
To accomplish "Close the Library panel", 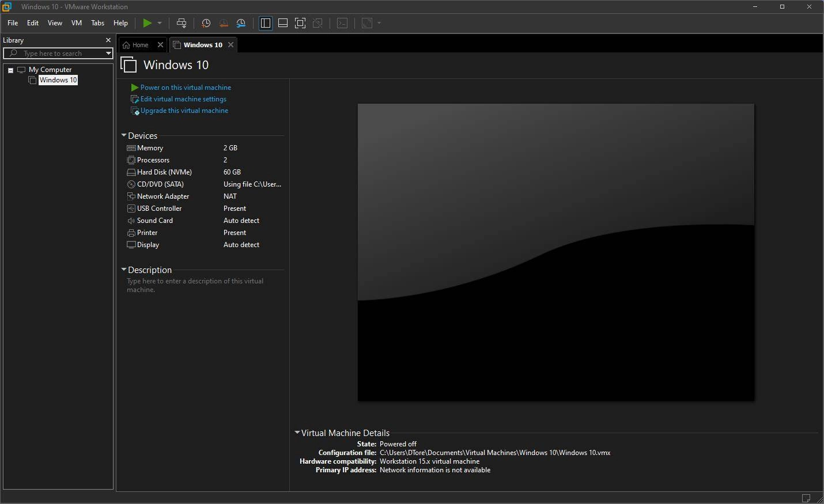I will 108,40.
